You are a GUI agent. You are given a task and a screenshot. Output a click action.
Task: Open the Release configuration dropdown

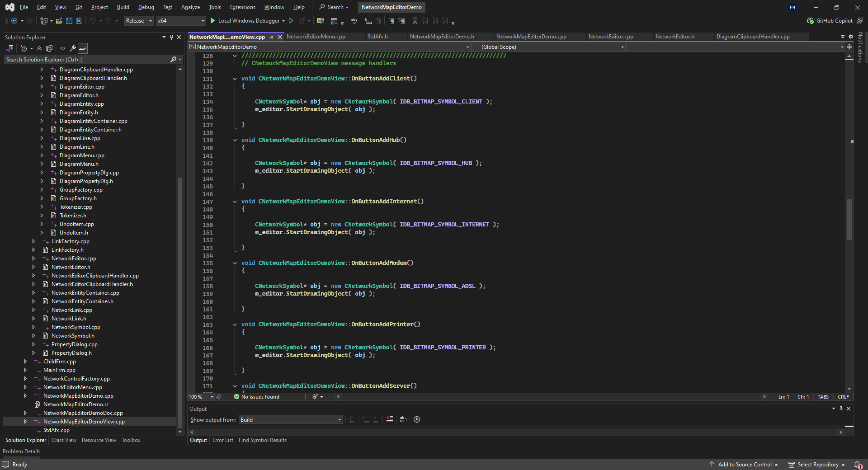pos(139,21)
